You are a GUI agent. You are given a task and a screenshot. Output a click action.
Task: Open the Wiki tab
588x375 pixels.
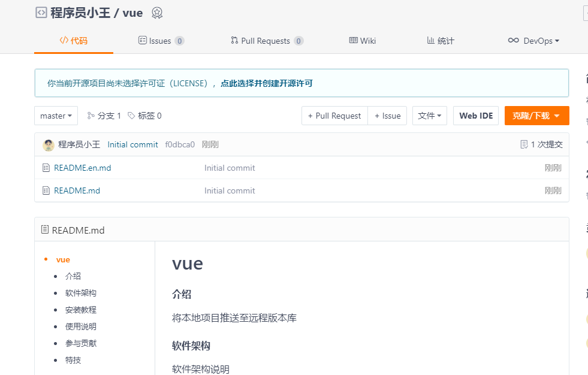pos(363,41)
